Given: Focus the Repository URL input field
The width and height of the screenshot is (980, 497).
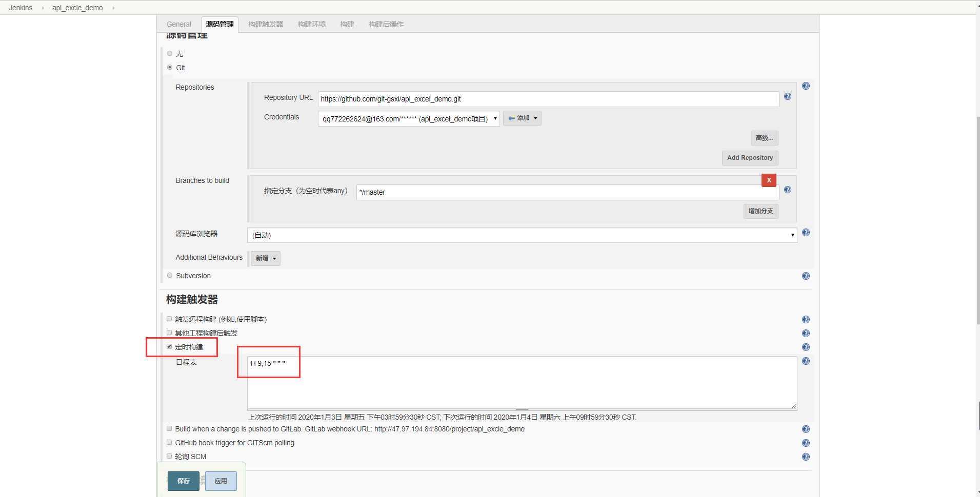Looking at the screenshot, I should pyautogui.click(x=548, y=99).
